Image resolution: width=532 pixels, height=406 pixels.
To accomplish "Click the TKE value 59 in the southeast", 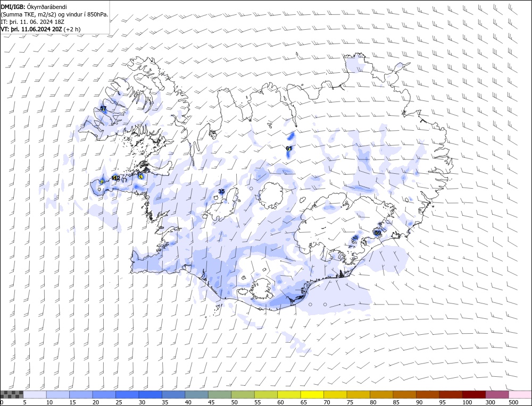I will click(378, 233).
